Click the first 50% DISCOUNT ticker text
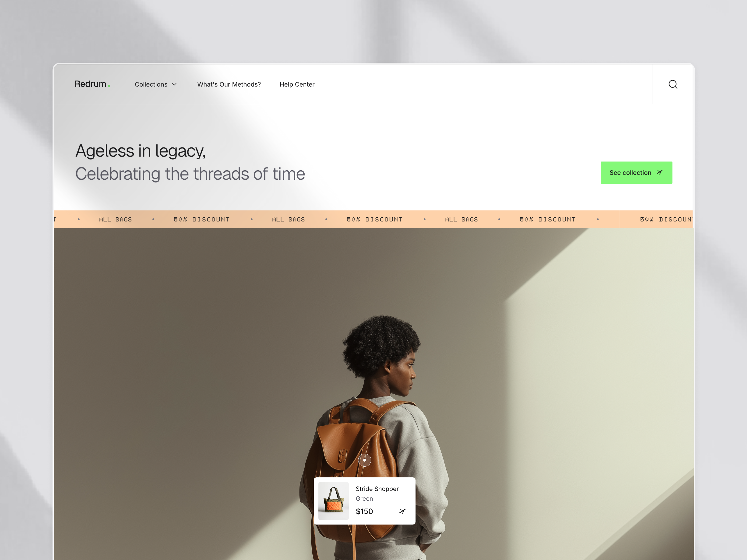This screenshot has width=747, height=560. point(202,219)
